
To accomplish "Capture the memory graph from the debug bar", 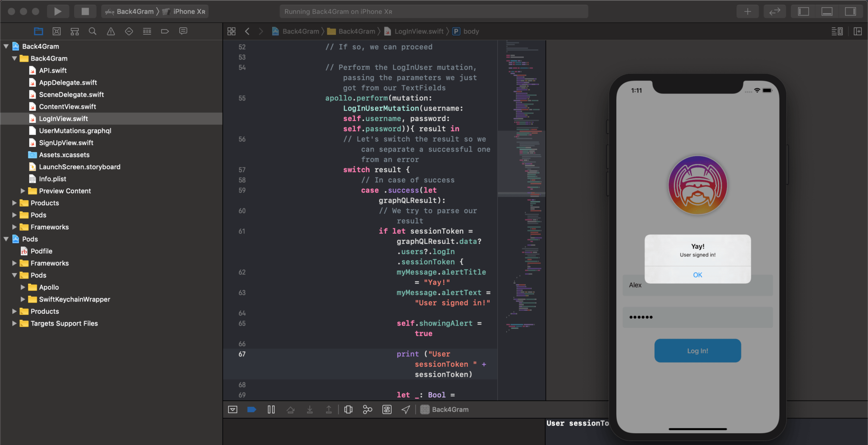I will tap(367, 409).
